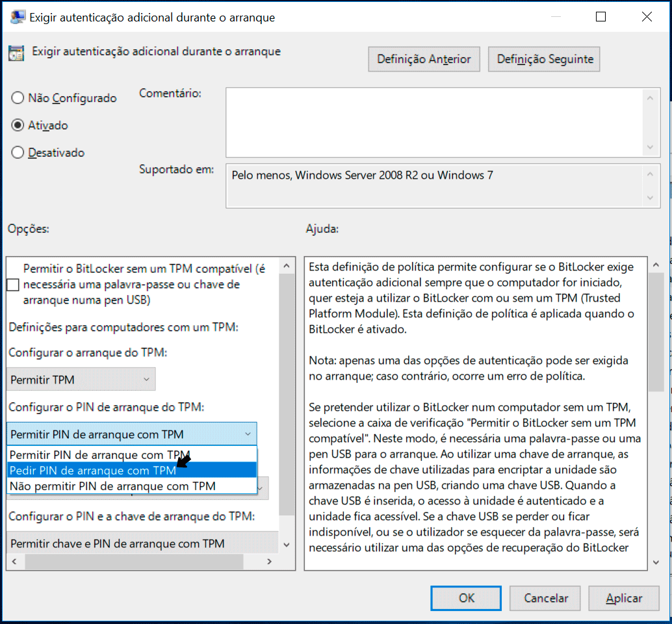The height and width of the screenshot is (624, 672).
Task: Click the title bar application icon
Action: point(17,17)
